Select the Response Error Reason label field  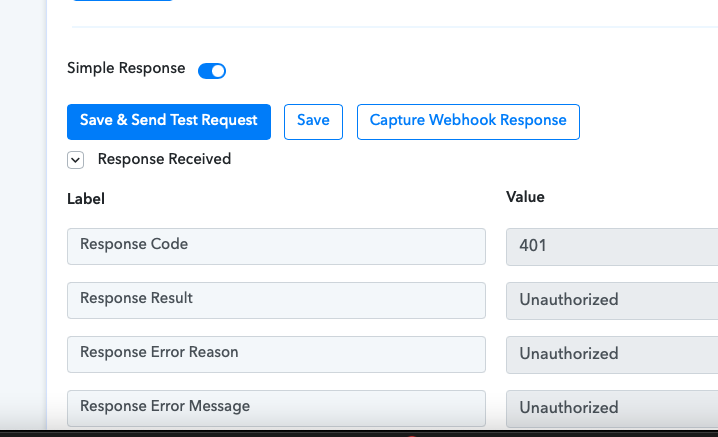coord(276,355)
